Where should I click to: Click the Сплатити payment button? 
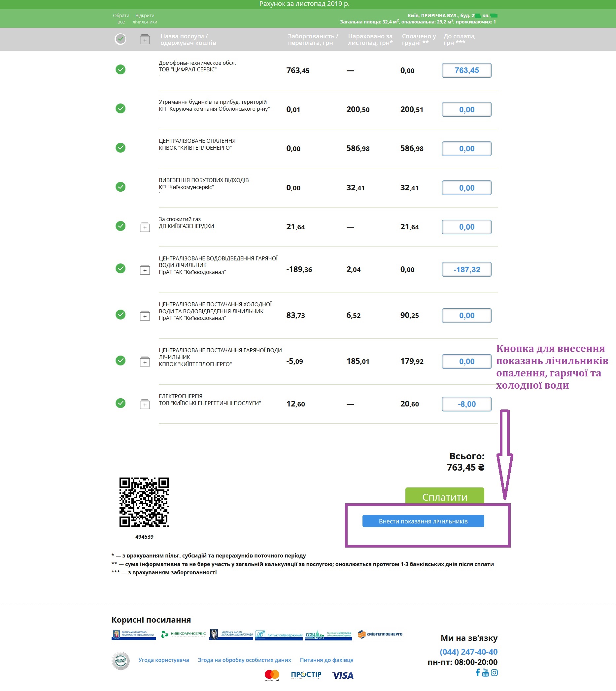(x=445, y=496)
